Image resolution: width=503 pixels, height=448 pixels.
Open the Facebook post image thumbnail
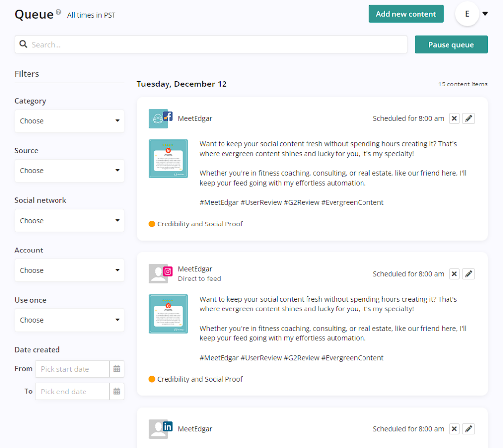(168, 159)
